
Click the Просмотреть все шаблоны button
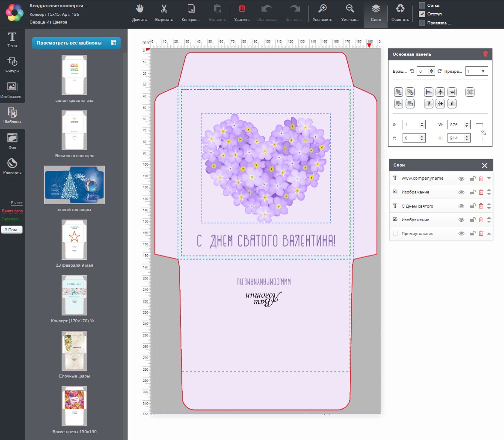pos(76,43)
